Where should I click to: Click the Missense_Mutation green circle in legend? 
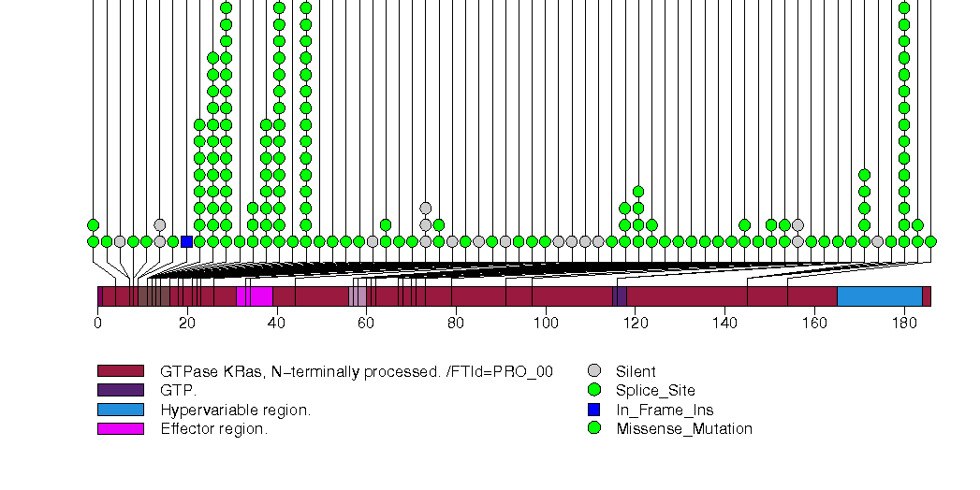(x=593, y=428)
